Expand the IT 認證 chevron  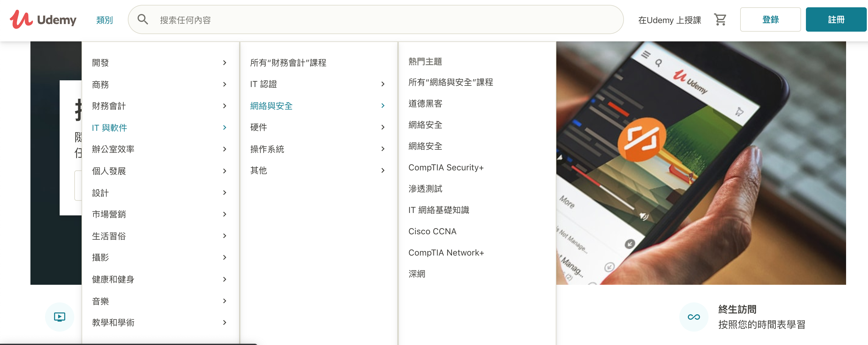pos(383,84)
